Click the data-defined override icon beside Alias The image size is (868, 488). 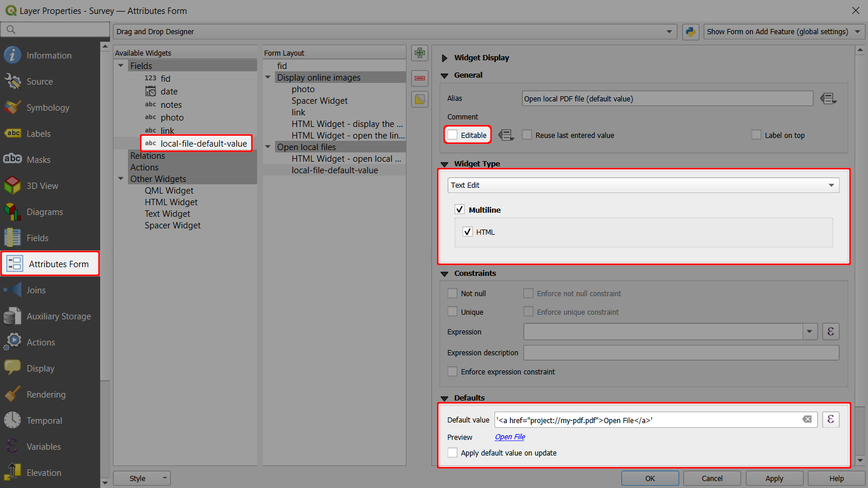point(829,99)
